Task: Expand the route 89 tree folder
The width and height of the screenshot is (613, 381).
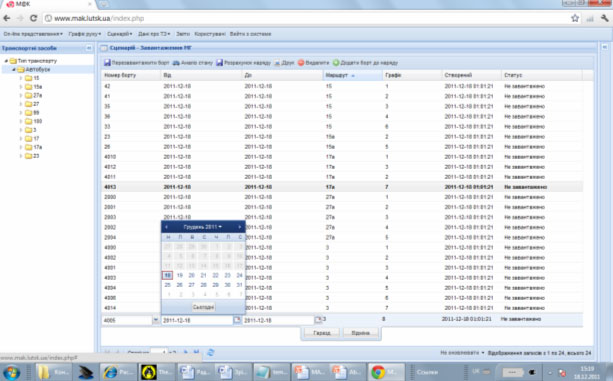Action: click(x=21, y=113)
